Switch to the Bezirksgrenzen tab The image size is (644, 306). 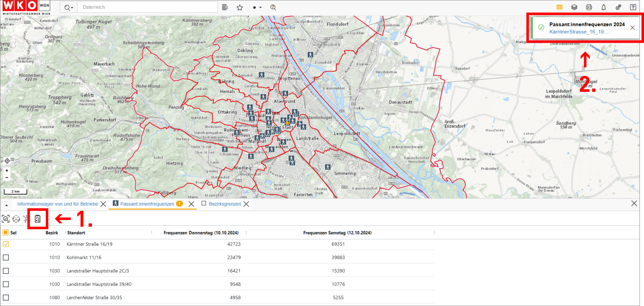[x=225, y=204]
